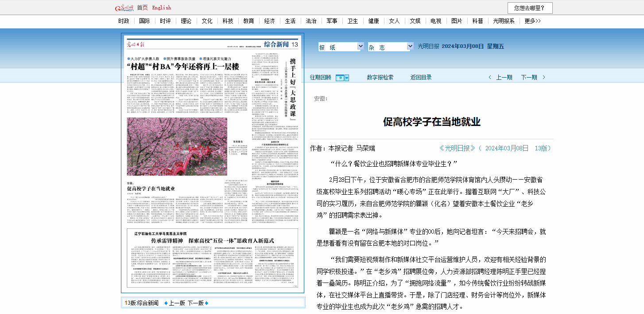Select the 光明报系 menu item
Image resolution: width=644 pixels, height=314 pixels.
[504, 21]
